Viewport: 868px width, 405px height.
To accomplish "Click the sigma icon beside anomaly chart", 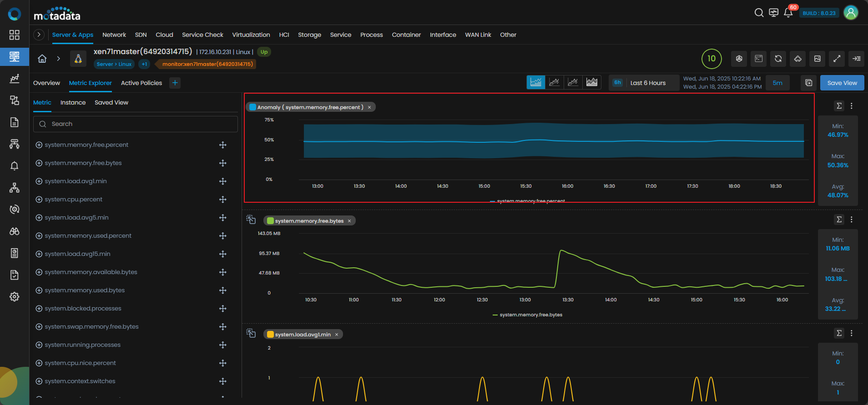I will 839,105.
